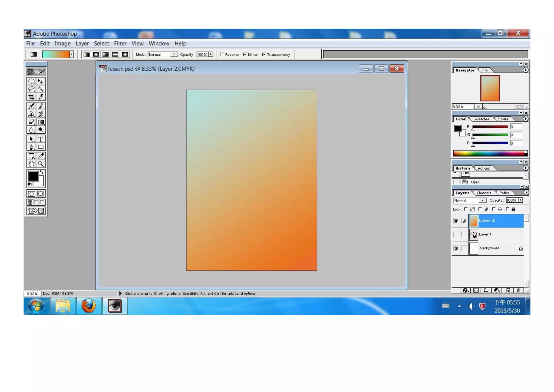Click Create new layer icon
Screen dimensions: 554x392
[508, 290]
